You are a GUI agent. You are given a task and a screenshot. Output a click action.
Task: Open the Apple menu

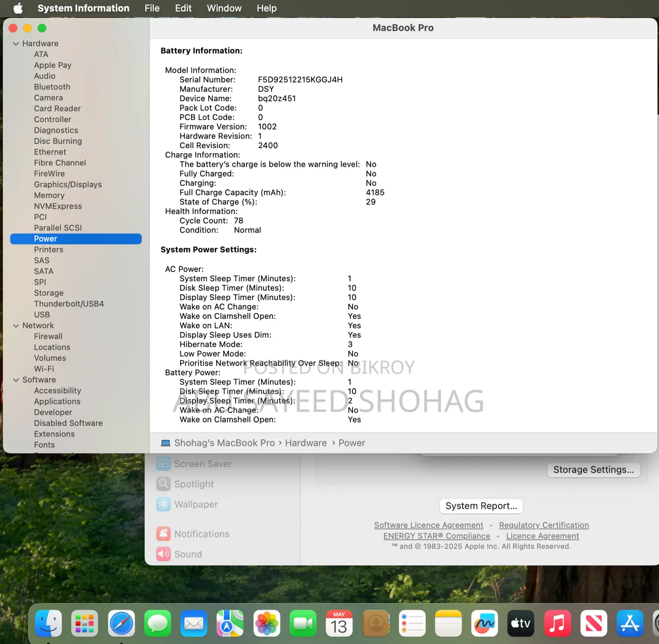[x=18, y=8]
